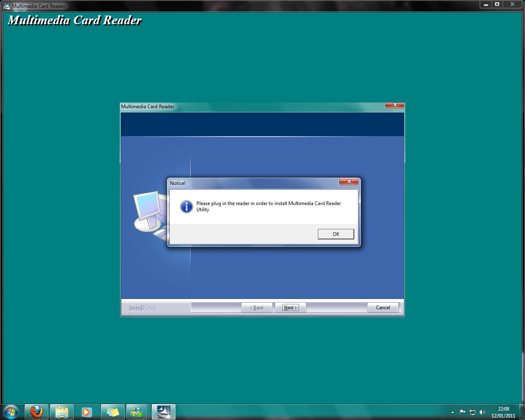
Task: Click the taskbar clock showing 22:08
Action: click(503, 412)
